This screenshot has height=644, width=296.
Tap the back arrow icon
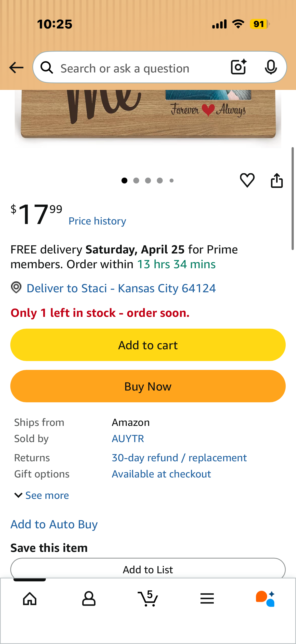click(16, 68)
